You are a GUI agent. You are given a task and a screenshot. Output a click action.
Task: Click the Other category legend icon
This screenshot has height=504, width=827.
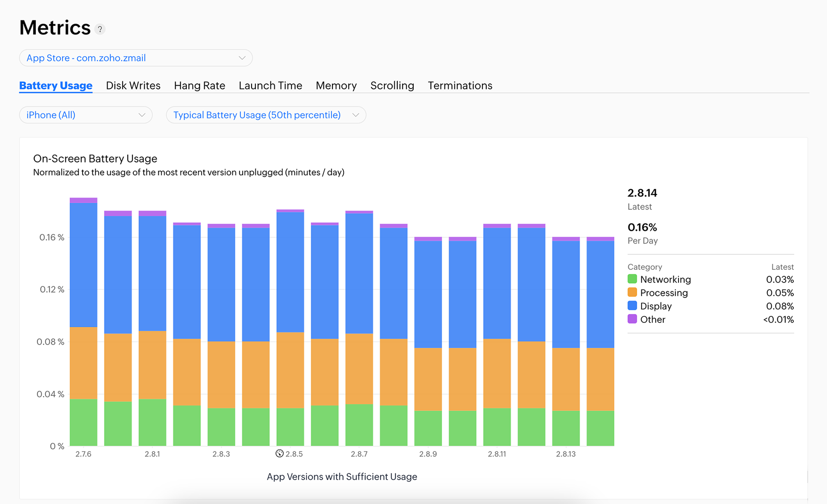click(631, 320)
